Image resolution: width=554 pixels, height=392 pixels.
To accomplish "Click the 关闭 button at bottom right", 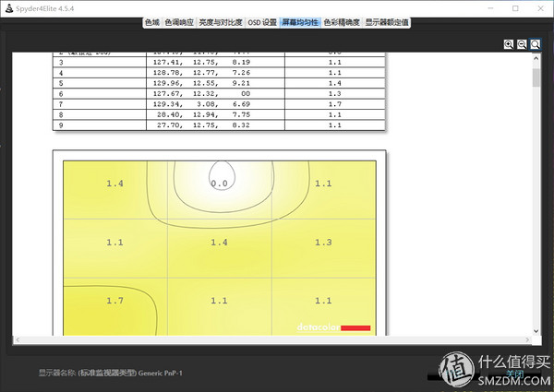I will coord(514,374).
